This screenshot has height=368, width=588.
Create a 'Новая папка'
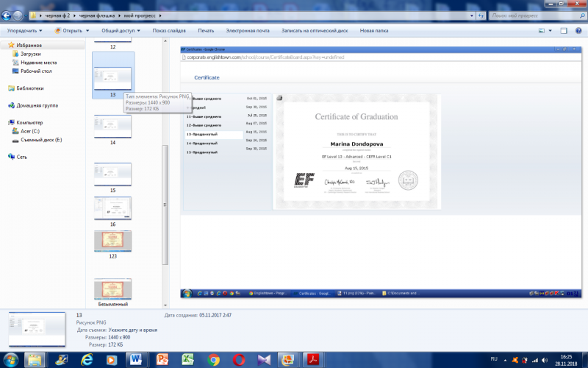374,31
